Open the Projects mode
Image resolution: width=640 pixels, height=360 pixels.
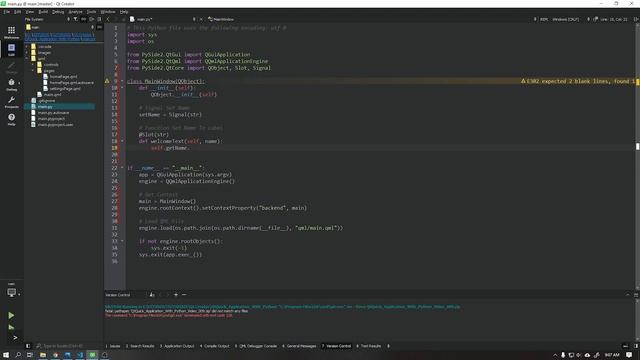pyautogui.click(x=11, y=102)
